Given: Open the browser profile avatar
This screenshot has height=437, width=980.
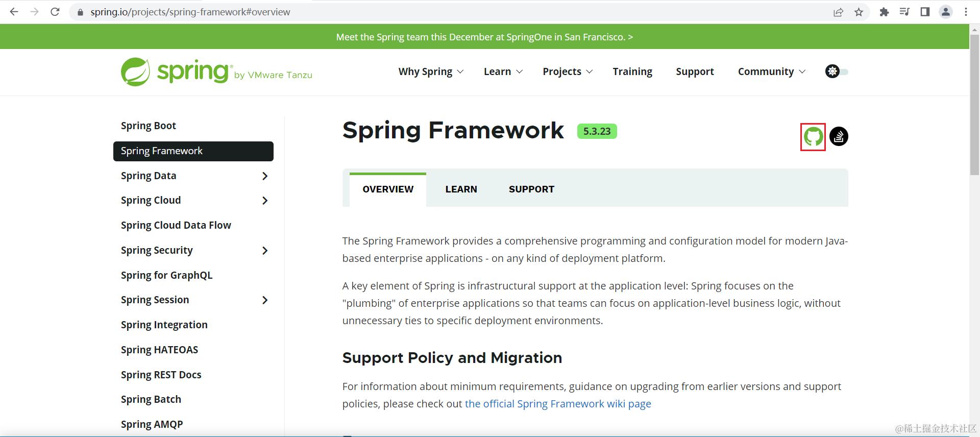Looking at the screenshot, I should [x=945, y=12].
